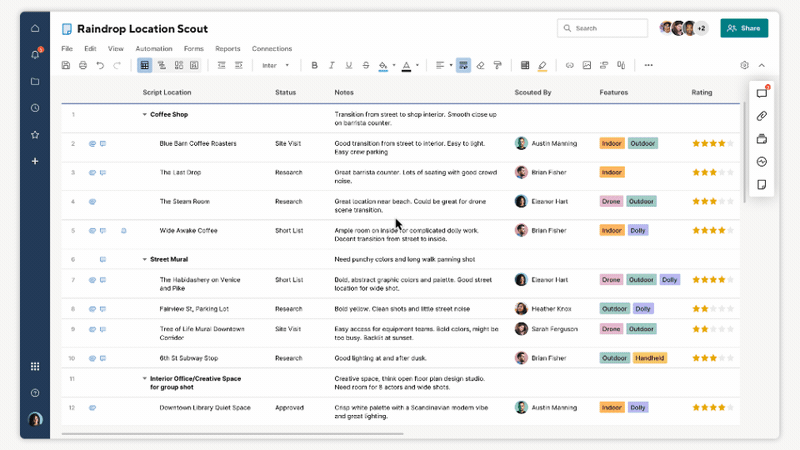Toggle strikethrough formatting
The height and width of the screenshot is (450, 800).
(x=366, y=65)
